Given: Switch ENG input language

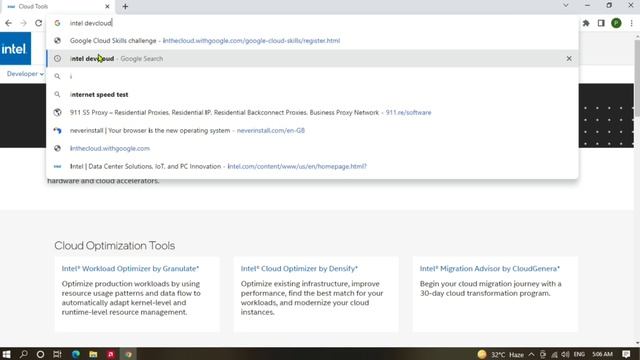Looking at the screenshot, I should click(579, 354).
